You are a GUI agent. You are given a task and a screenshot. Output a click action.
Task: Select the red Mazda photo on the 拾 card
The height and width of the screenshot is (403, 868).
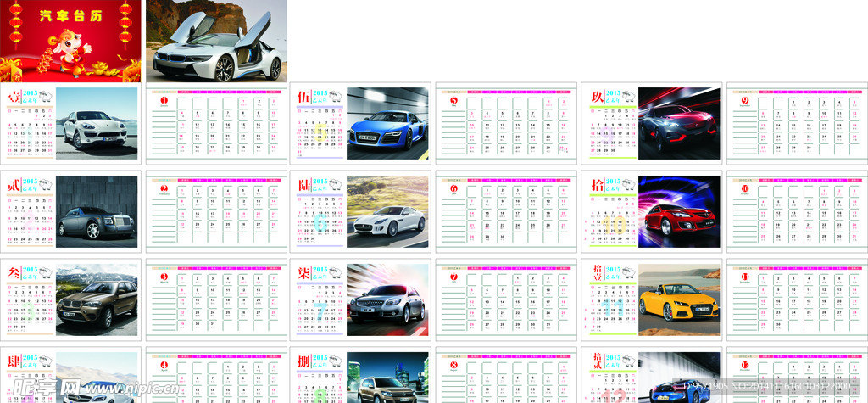pyautogui.click(x=679, y=212)
